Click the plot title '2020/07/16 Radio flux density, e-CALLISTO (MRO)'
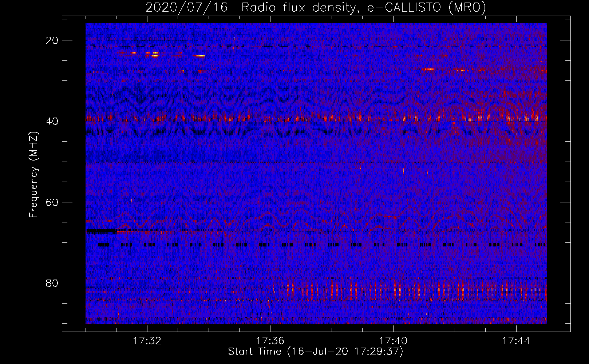 click(x=316, y=7)
